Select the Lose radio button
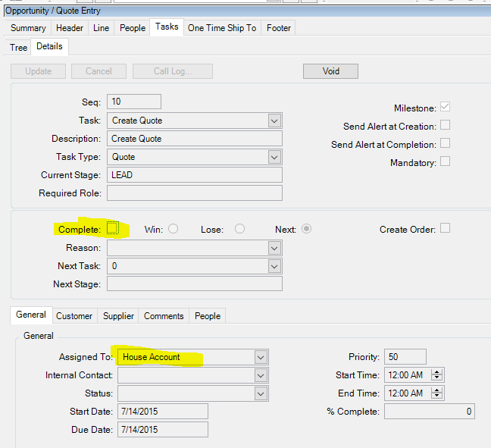491x448 pixels. 239,229
